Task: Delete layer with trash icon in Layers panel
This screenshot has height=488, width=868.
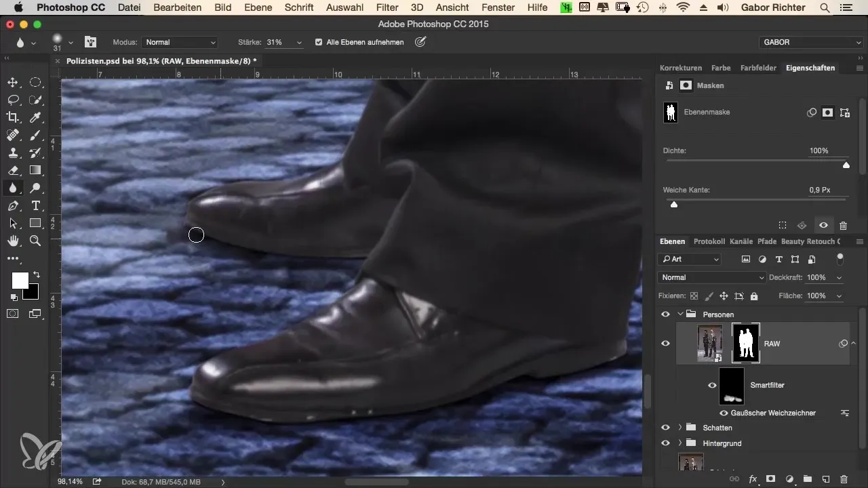Action: (844, 479)
